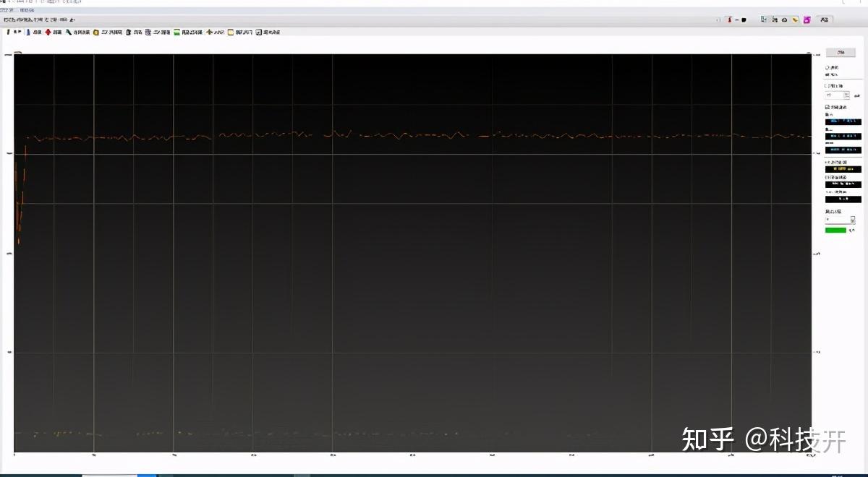
Task: Click the thermometer temperature icon
Action: point(729,20)
